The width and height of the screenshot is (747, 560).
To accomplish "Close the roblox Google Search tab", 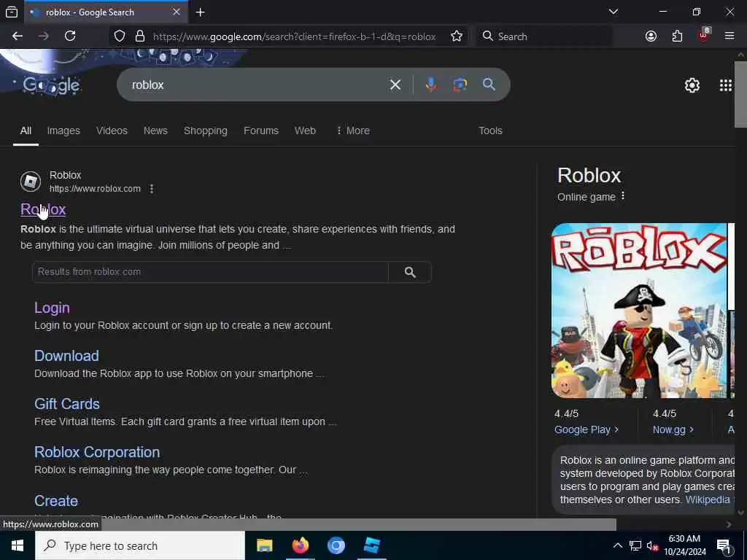I will point(177,12).
